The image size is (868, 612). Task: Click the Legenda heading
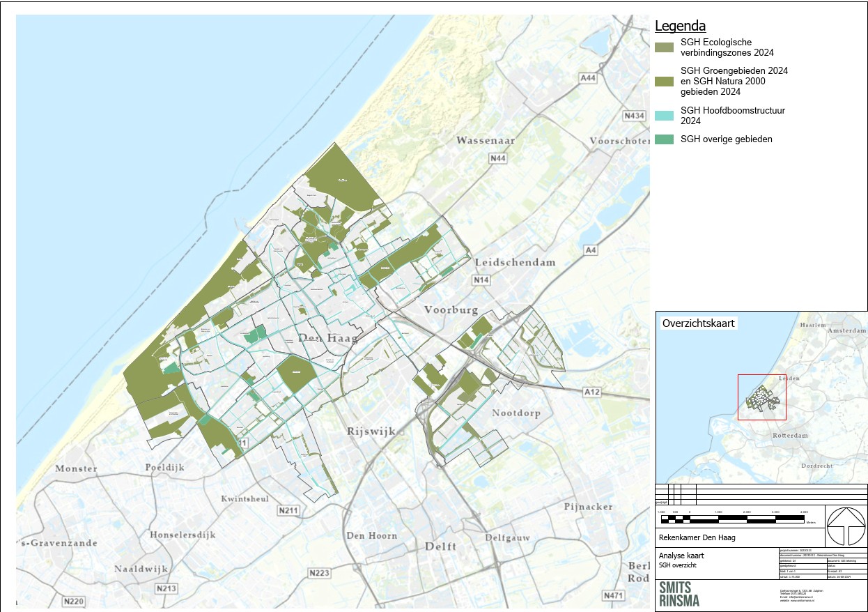pos(680,26)
